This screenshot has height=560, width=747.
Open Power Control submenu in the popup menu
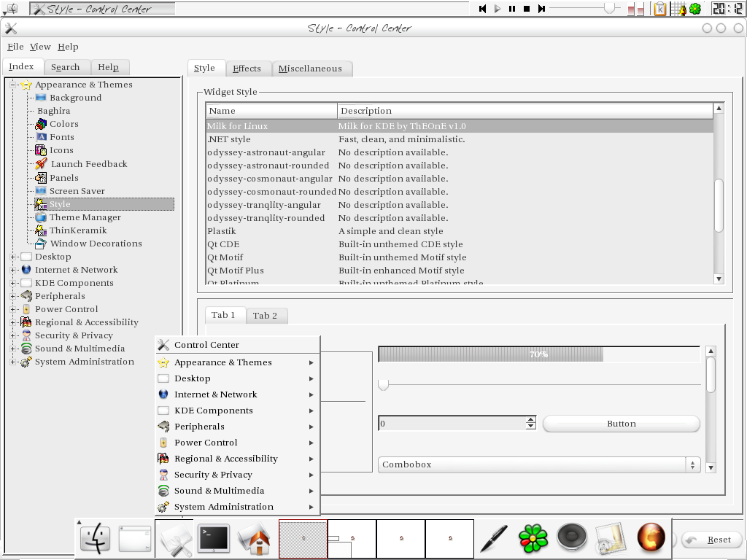point(239,443)
